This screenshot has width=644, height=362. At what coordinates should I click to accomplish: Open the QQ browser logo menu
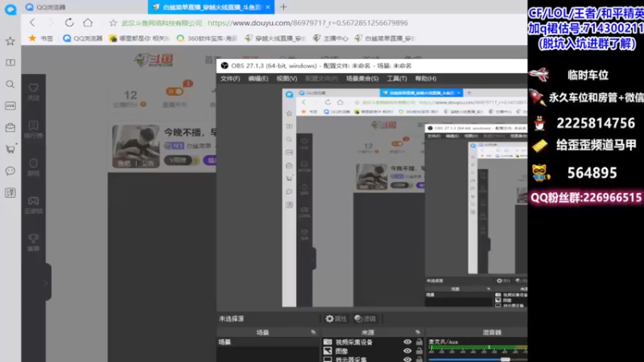pos(10,9)
